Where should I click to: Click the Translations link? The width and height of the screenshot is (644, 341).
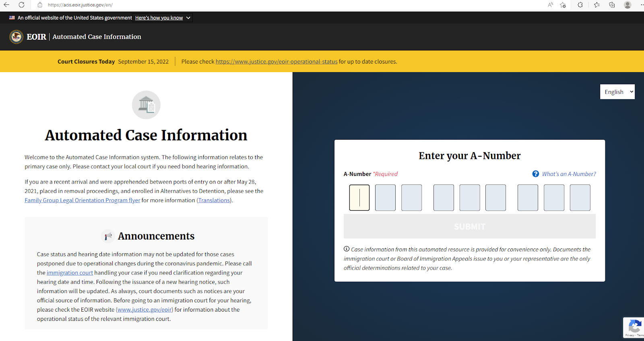214,200
